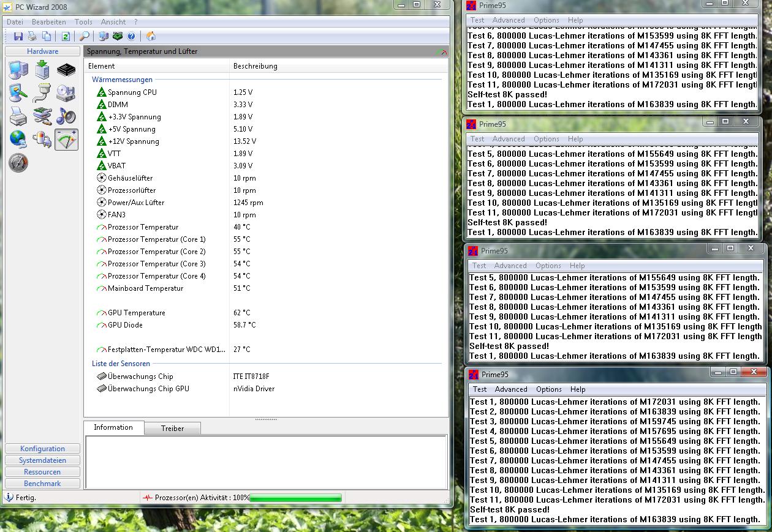Select the Festplatten-Temperatur WDC row
772x532 pixels.
coord(266,350)
